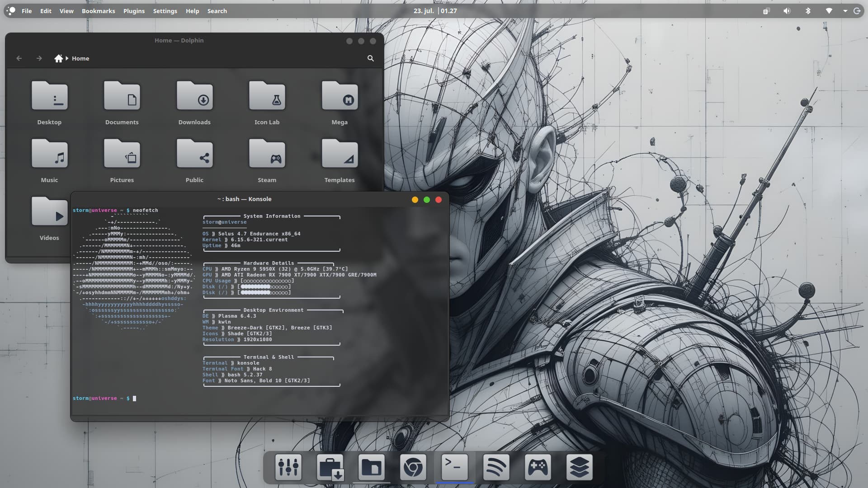Open the mixer settings dock icon
This screenshot has width=868, height=488.
click(288, 467)
